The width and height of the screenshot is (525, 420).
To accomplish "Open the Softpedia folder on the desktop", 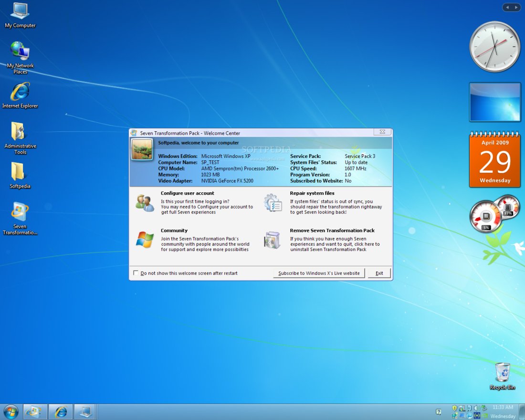I will (20, 176).
